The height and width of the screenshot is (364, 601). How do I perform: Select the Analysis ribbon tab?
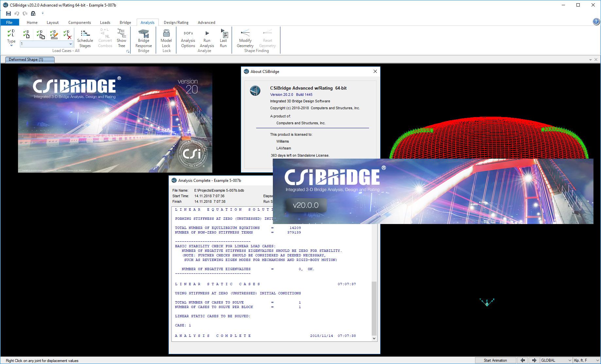(148, 22)
